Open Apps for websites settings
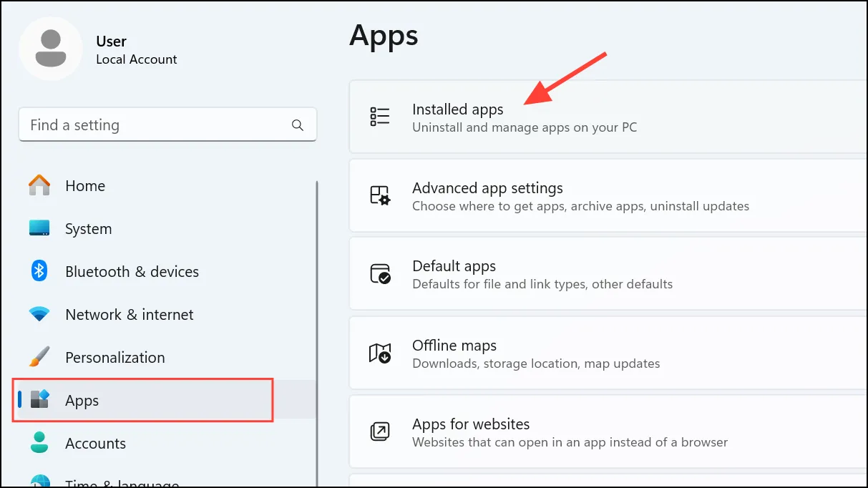 608,431
